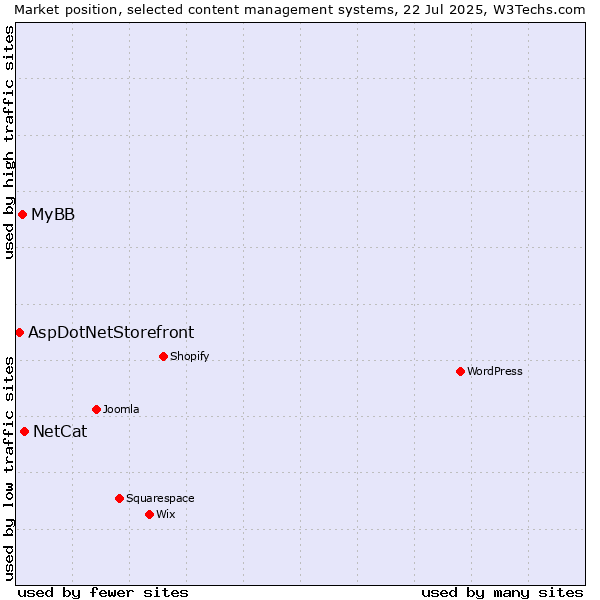
Task: Click the 'used by high traffic sites' label
Action: click(9, 142)
